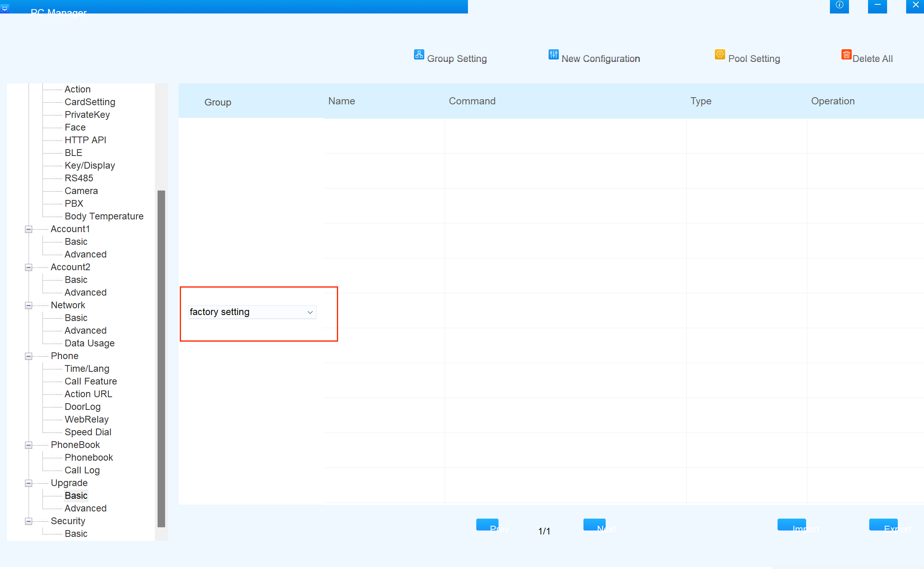Click the Next page button
The image size is (924, 569).
(x=595, y=525)
